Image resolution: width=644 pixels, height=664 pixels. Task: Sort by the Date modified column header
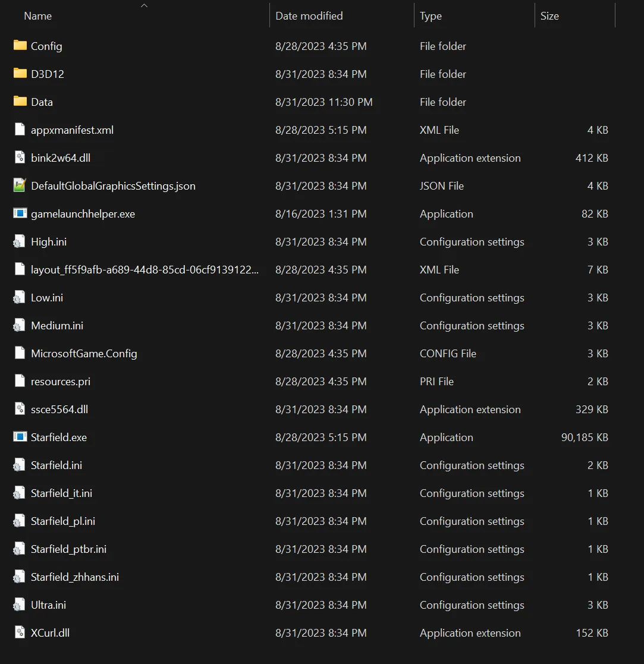click(309, 16)
